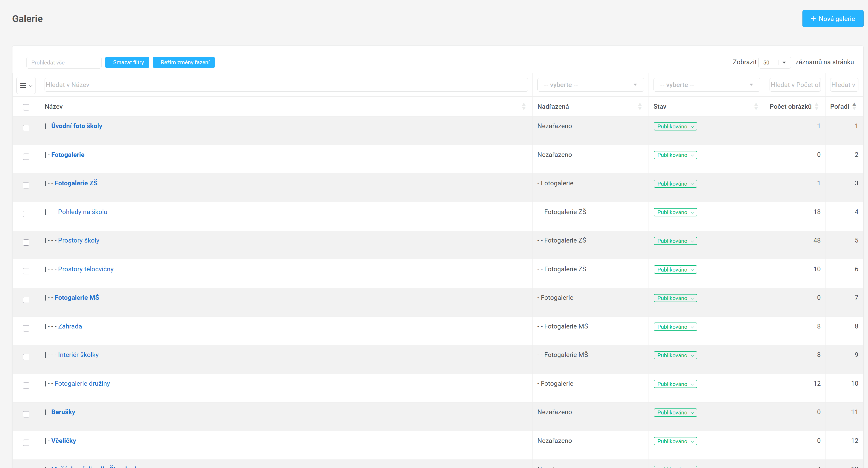Activate Režim změny řazení mode
Image resolution: width=868 pixels, height=468 pixels.
184,62
